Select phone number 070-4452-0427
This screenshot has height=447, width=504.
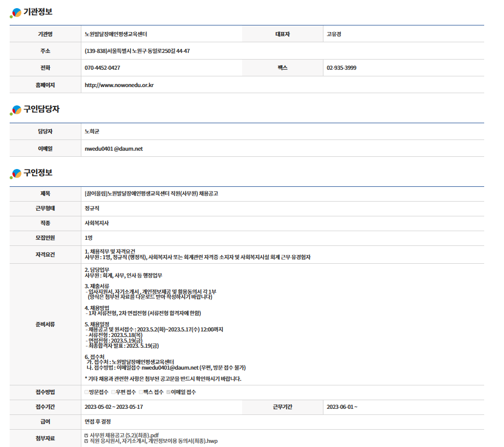point(102,68)
